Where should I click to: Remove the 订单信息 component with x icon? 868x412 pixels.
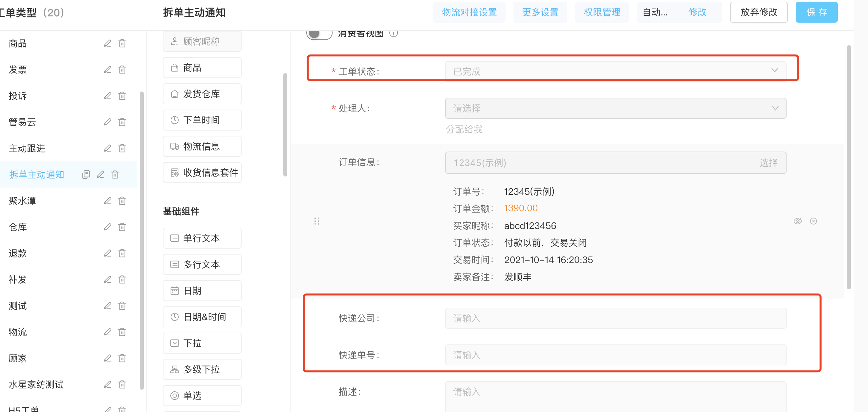pos(814,221)
